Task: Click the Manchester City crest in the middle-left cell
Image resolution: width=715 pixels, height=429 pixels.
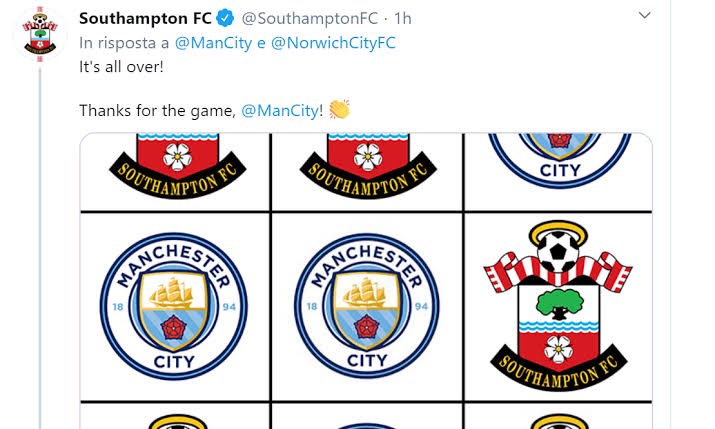Action: pyautogui.click(x=172, y=305)
